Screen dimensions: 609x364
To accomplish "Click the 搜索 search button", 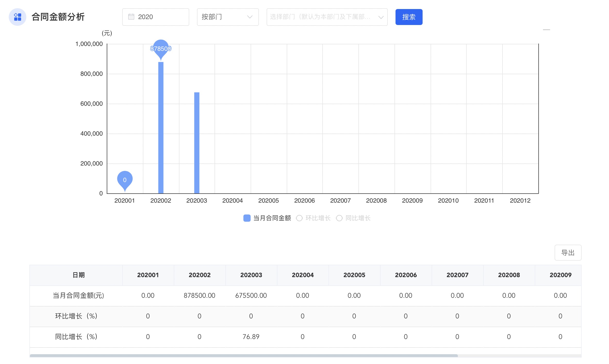I will point(409,17).
